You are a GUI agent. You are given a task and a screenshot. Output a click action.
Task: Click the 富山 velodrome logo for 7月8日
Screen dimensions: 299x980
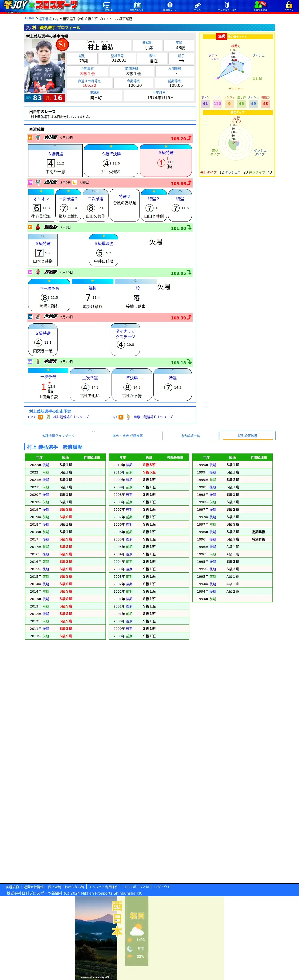click(51, 227)
